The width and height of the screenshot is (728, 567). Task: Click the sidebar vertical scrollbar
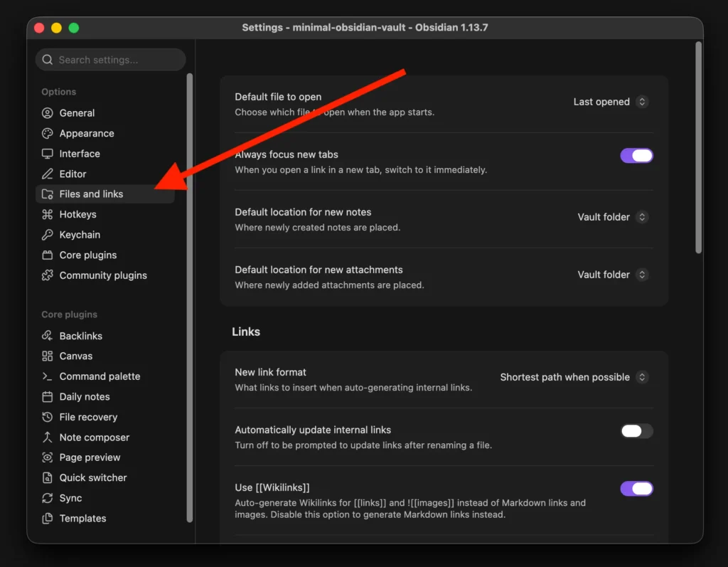189,297
